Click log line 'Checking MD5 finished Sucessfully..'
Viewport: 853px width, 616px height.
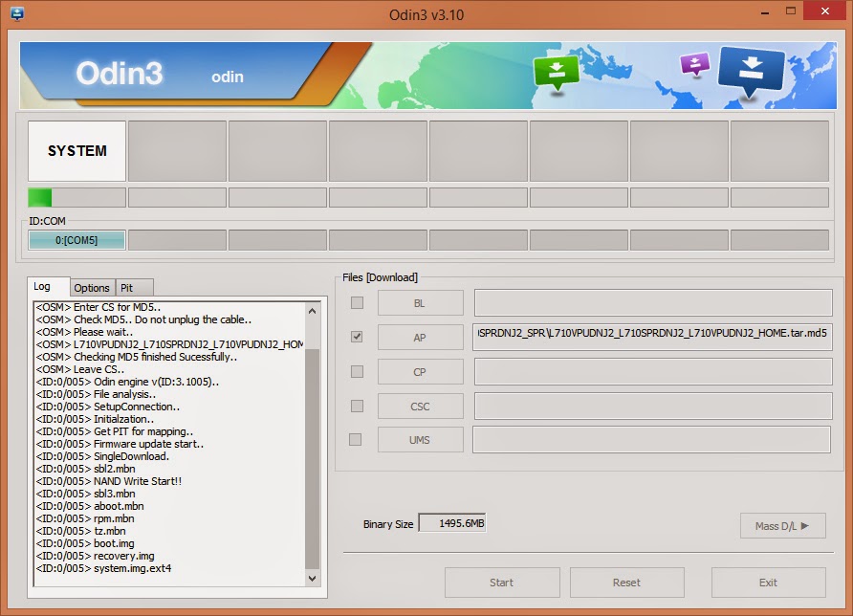coord(137,357)
